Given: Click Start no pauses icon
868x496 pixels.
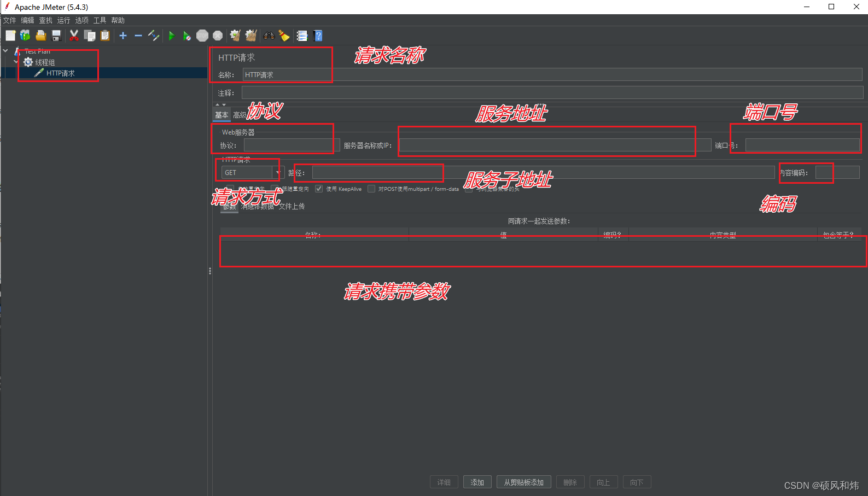Looking at the screenshot, I should click(x=187, y=36).
